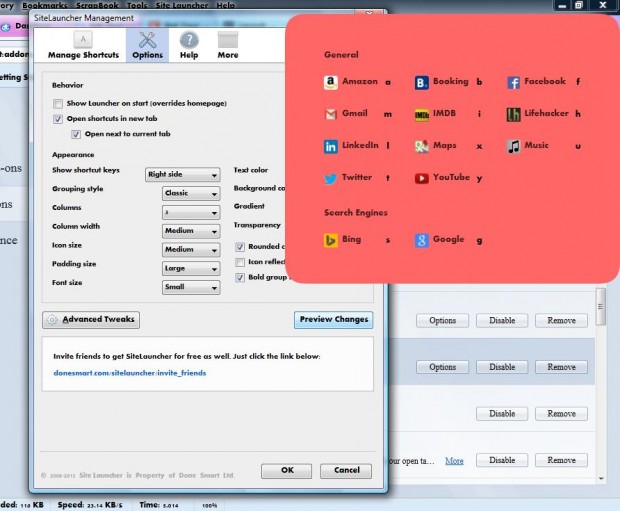This screenshot has height=511, width=620.
Task: Click the Advanced Tweaks button
Action: point(91,320)
